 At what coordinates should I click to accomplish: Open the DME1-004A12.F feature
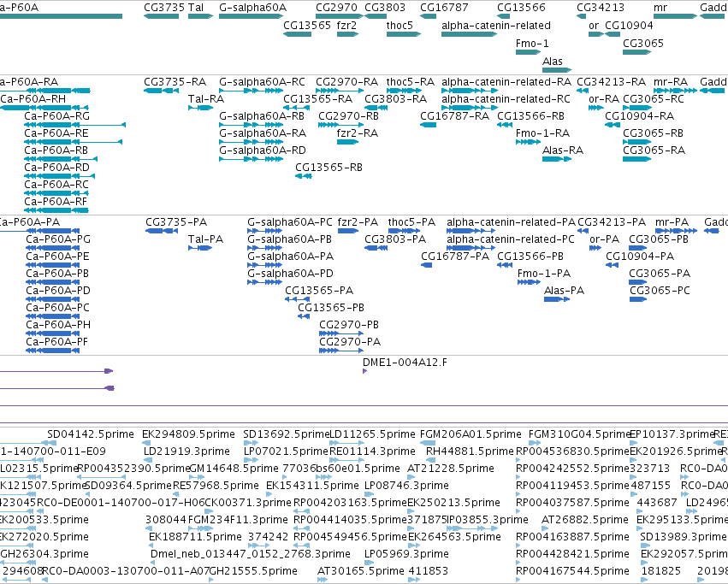pyautogui.click(x=365, y=371)
